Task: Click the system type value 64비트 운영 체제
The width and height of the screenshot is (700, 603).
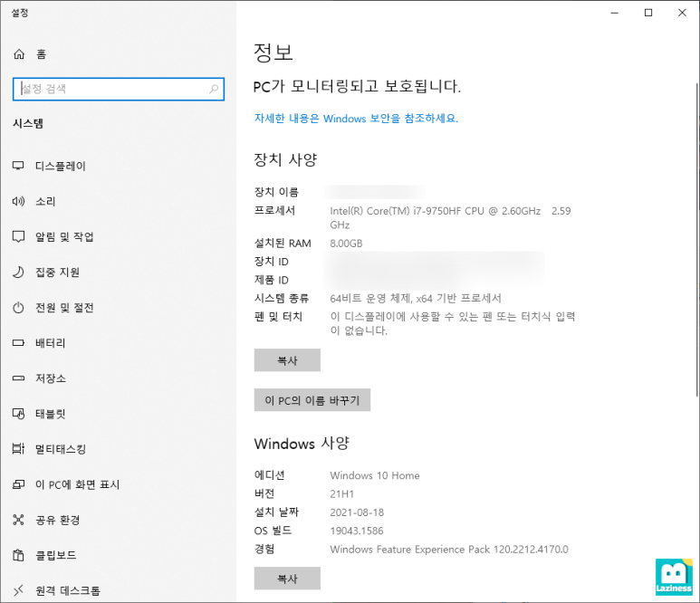Action: (416, 298)
